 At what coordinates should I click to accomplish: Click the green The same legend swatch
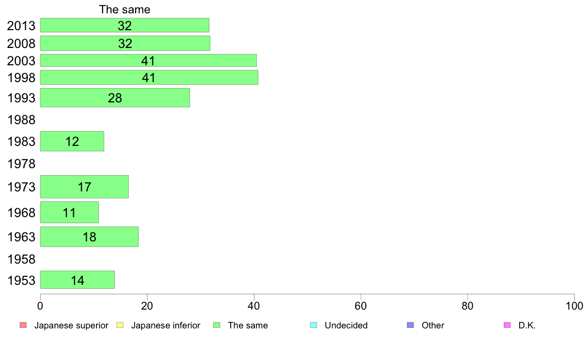[217, 325]
